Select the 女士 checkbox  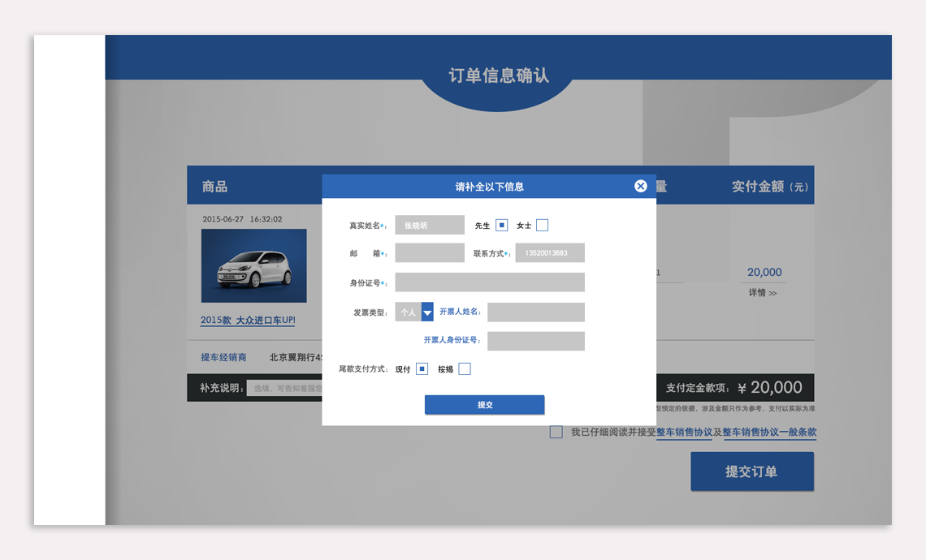point(542,226)
